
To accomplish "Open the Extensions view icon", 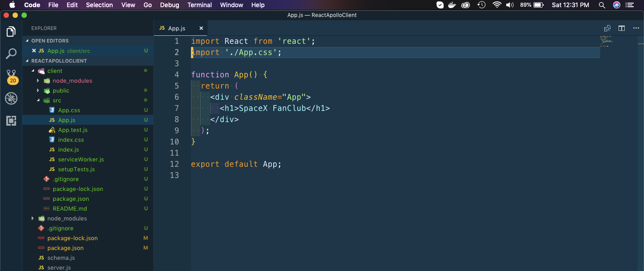I will (x=11, y=120).
